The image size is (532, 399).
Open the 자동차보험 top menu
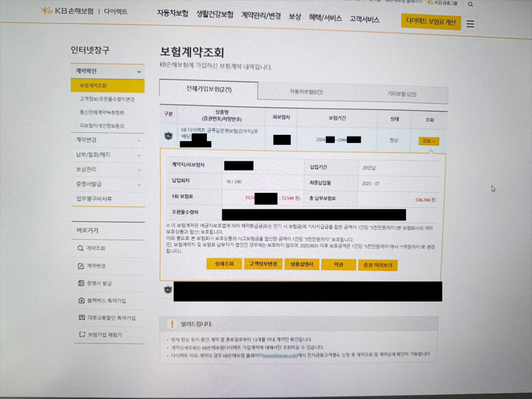click(173, 13)
